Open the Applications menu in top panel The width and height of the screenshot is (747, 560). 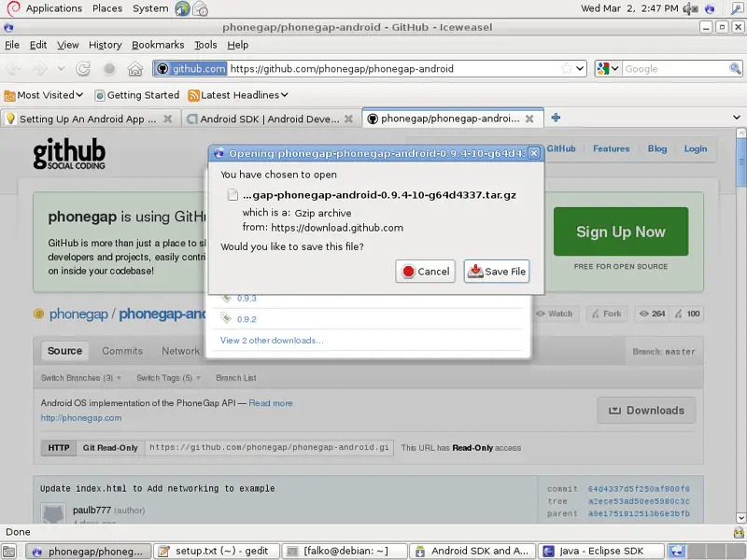(x=54, y=8)
